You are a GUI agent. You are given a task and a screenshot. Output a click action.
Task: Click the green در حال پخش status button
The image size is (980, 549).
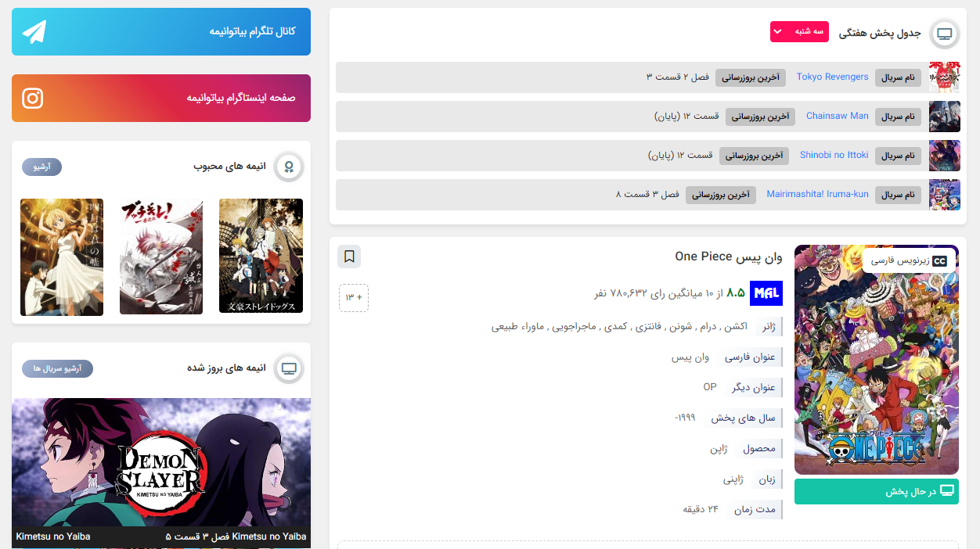876,491
